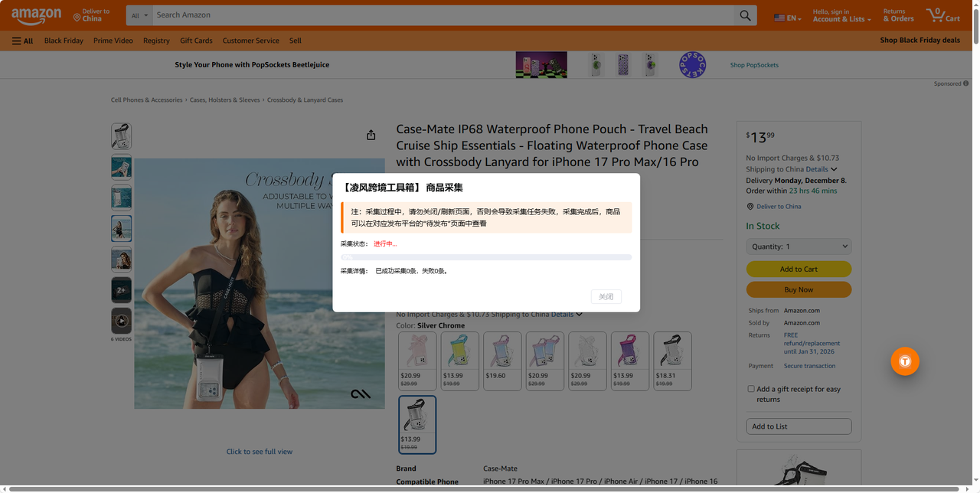
Task: Click FREE refund/replacement link
Action: point(812,343)
